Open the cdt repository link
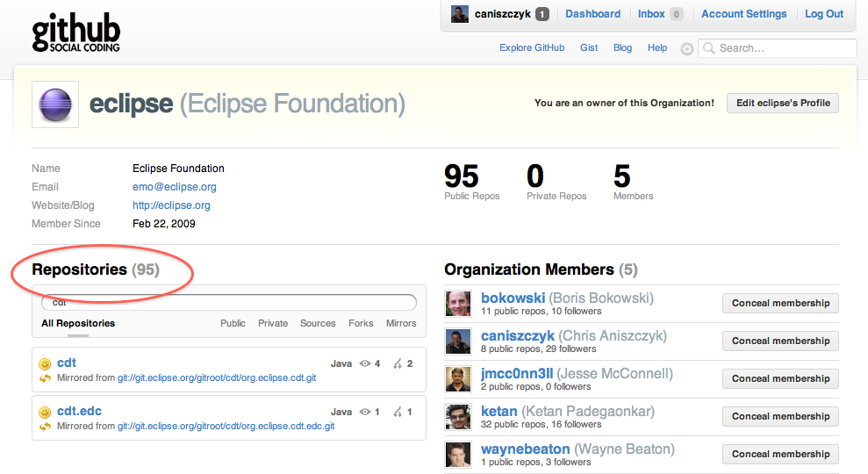The image size is (868, 474). point(67,363)
